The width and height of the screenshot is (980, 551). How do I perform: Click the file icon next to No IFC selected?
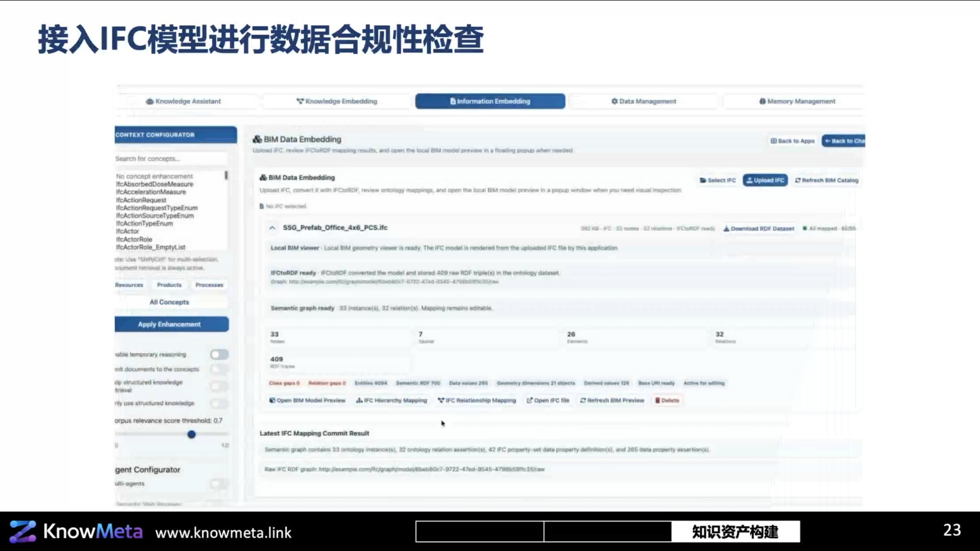point(261,206)
